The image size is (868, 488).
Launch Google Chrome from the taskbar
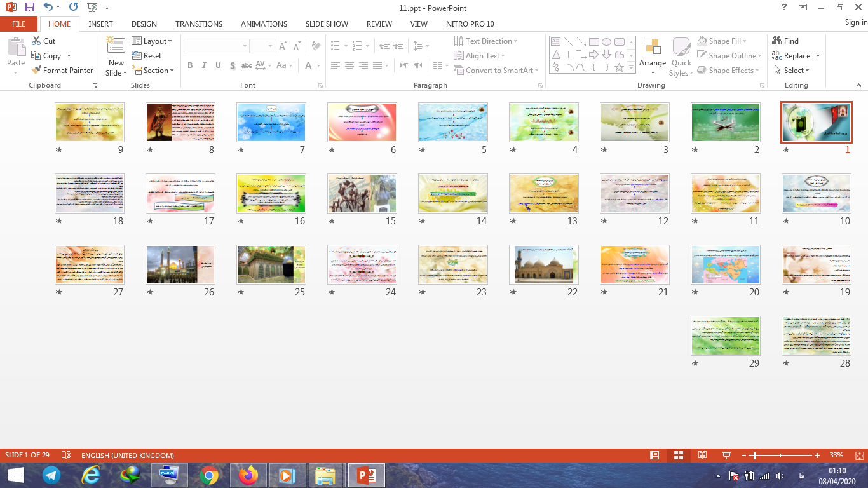click(x=209, y=475)
